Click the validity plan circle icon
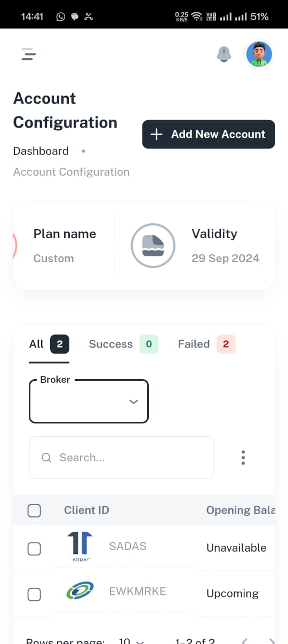This screenshot has width=288, height=644. (153, 246)
